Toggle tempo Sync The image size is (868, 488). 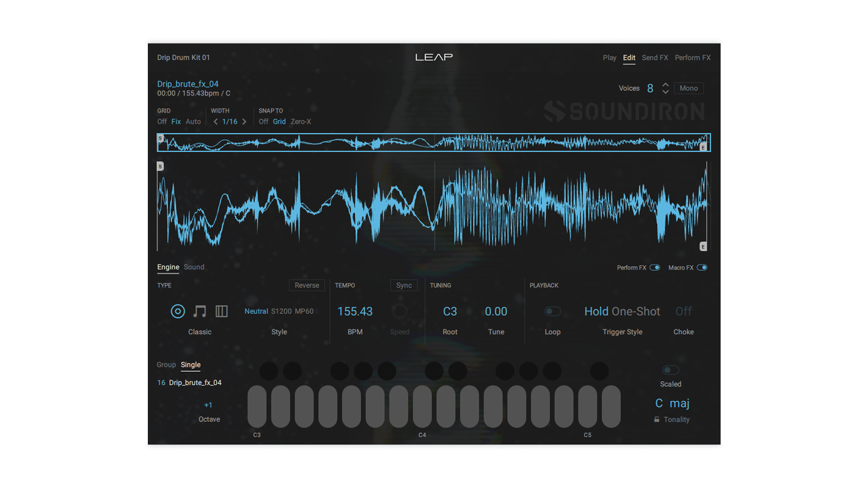pos(404,286)
